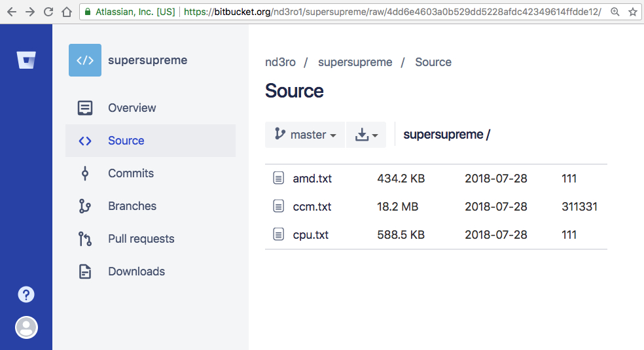Reload the page with the refresh icon

click(48, 12)
